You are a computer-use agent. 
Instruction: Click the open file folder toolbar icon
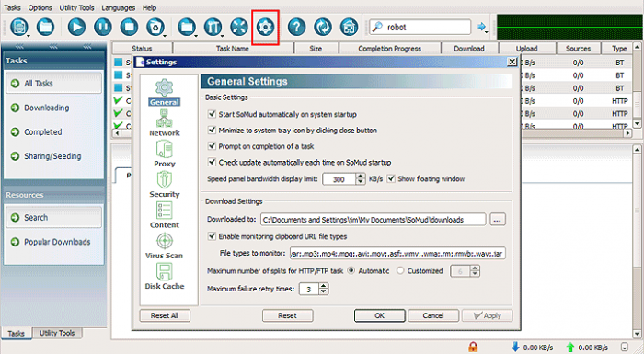45,27
